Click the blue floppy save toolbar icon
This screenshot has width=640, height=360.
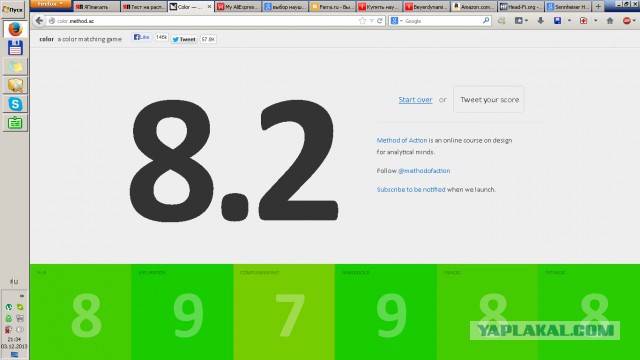pyautogui.click(x=557, y=20)
